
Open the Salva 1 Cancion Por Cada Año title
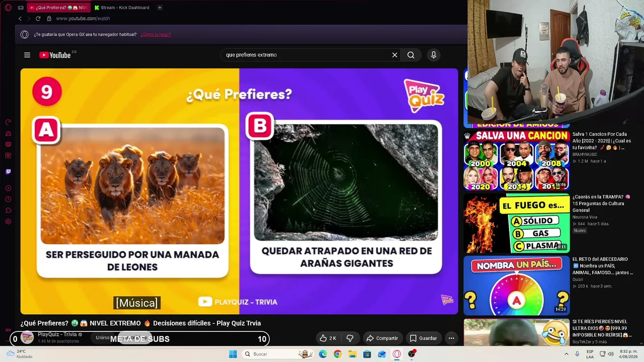point(601,141)
